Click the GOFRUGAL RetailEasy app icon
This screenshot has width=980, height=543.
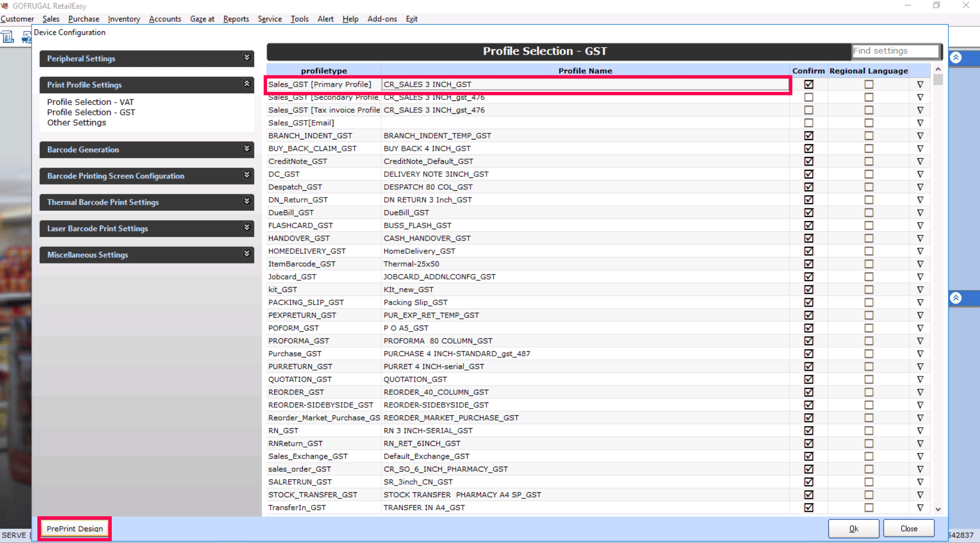[x=5, y=6]
